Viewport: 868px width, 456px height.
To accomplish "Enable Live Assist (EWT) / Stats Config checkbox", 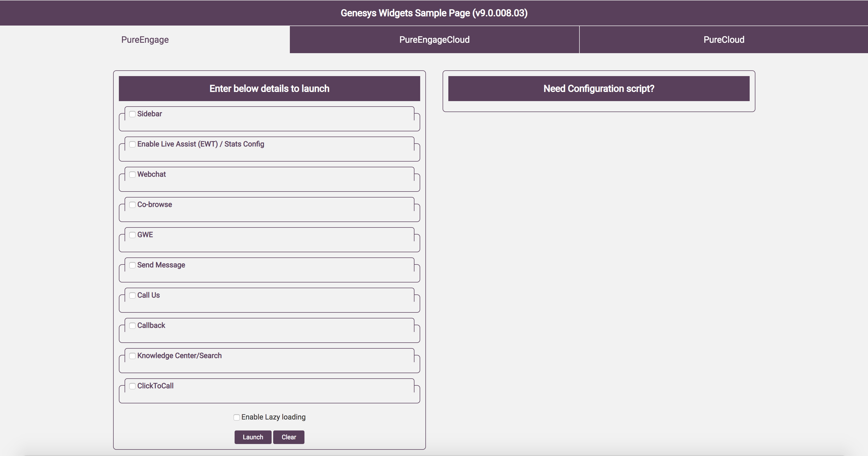I will pyautogui.click(x=132, y=144).
